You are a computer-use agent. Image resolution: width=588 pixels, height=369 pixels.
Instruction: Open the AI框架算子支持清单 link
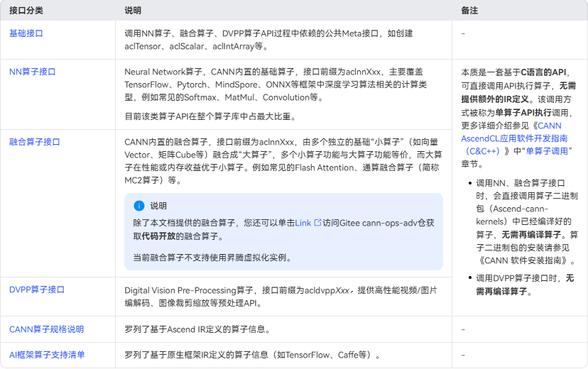coord(47,355)
